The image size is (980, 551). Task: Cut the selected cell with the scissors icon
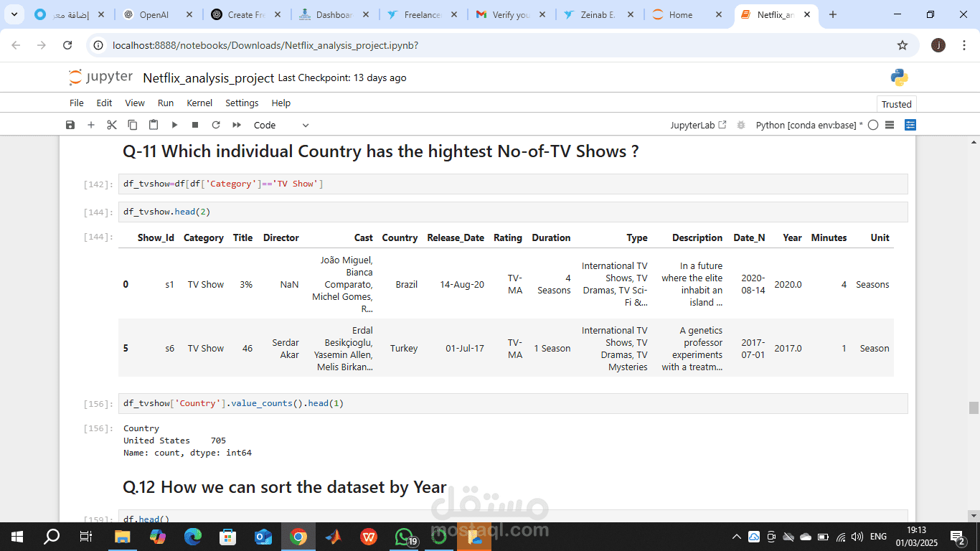pos(112,125)
